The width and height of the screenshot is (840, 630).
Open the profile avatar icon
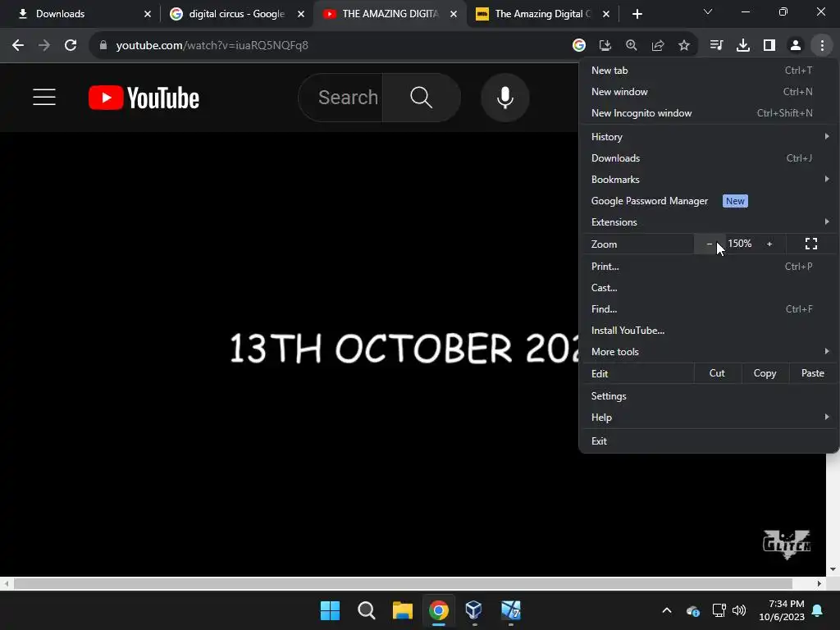[x=796, y=46]
